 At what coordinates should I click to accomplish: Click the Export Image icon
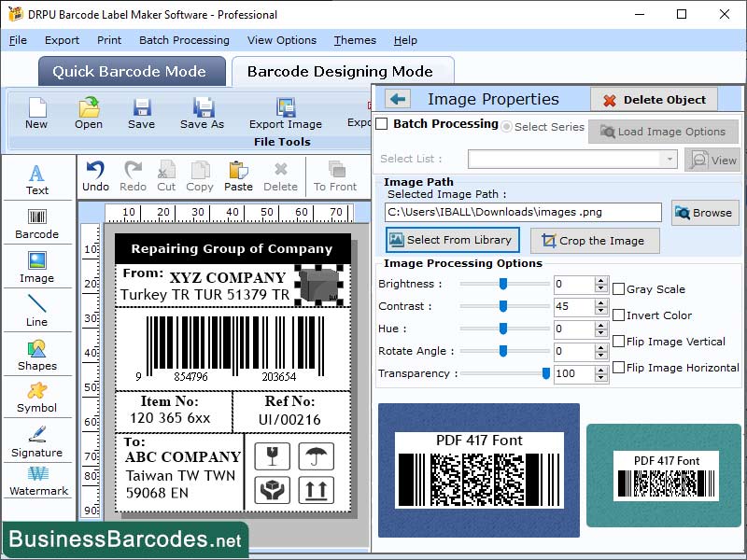tap(285, 114)
